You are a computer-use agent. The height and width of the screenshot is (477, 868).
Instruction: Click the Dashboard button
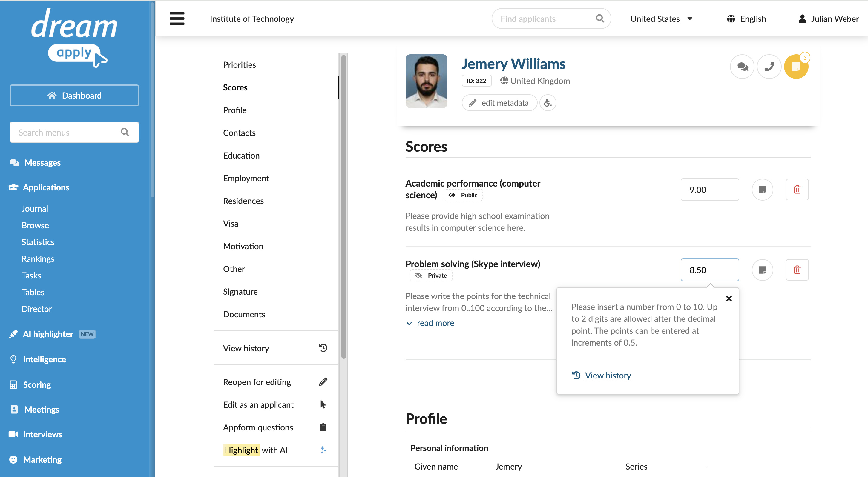[x=74, y=95]
